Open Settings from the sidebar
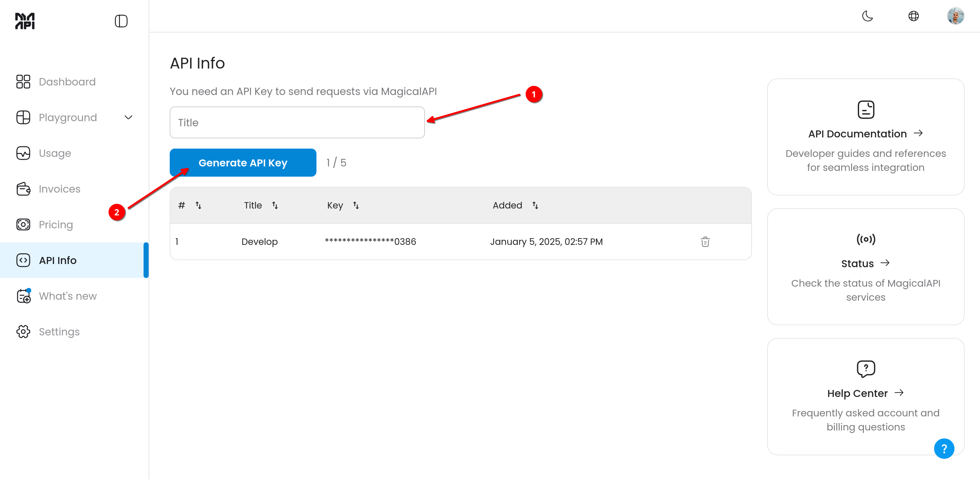This screenshot has width=980, height=484. 59,332
